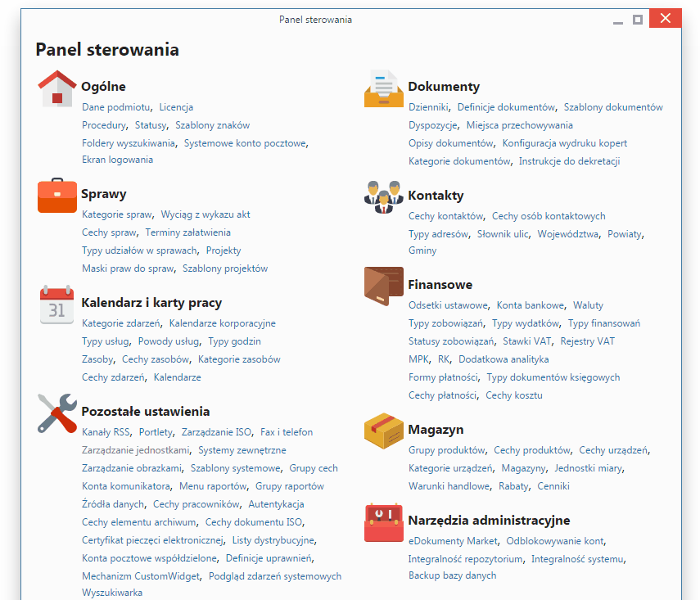
Task: Open Szablony dokumentów settings
Action: coord(613,107)
